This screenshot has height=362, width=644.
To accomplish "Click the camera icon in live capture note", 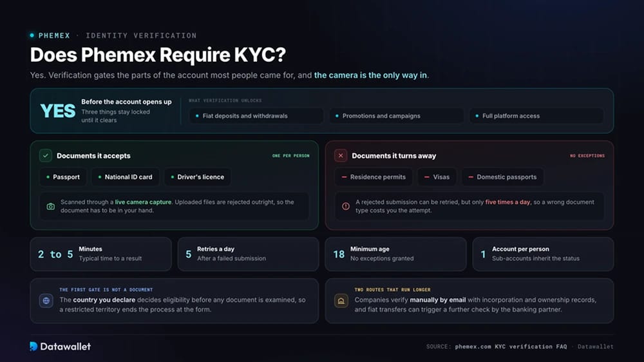I will [x=50, y=206].
